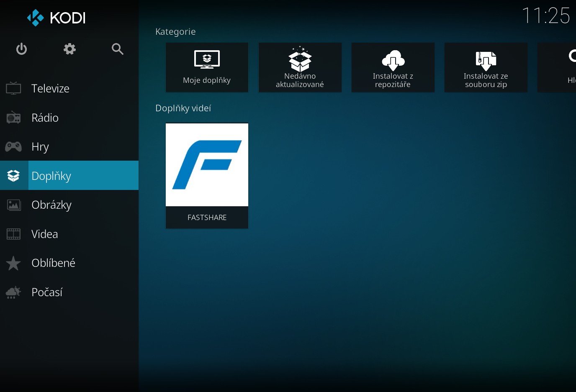Open the settings gear icon
The image size is (576, 392).
(x=69, y=49)
